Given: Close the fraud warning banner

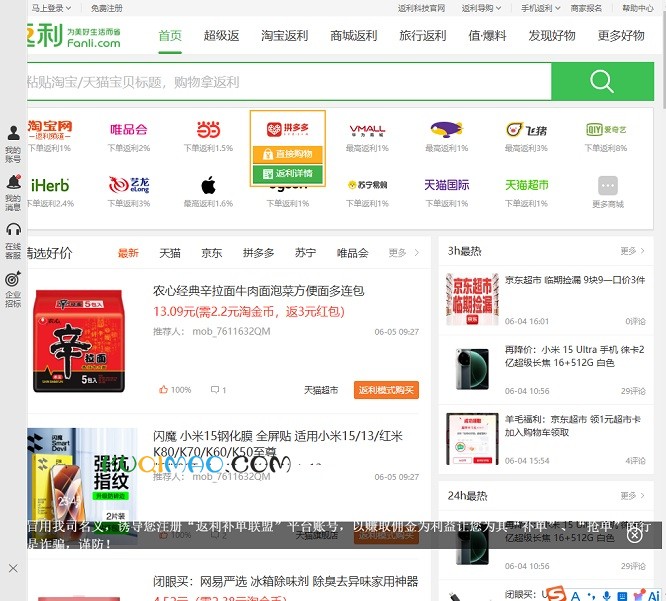Looking at the screenshot, I should tap(635, 535).
